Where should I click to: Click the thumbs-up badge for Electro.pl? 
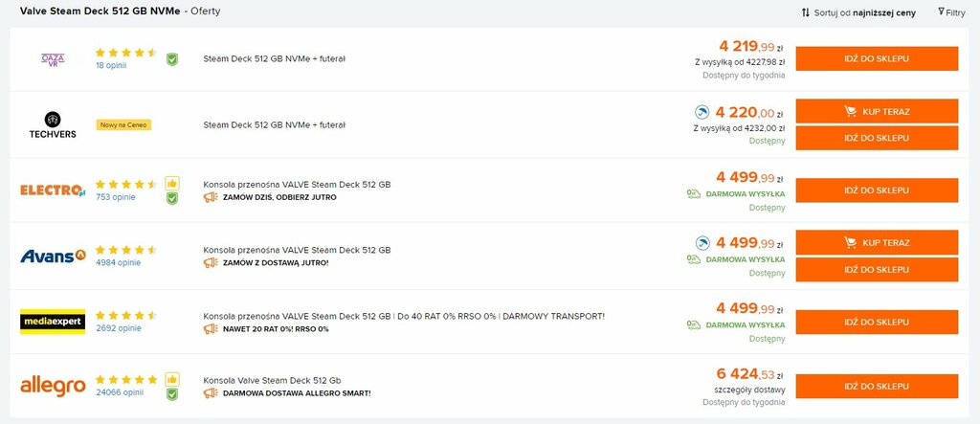172,183
